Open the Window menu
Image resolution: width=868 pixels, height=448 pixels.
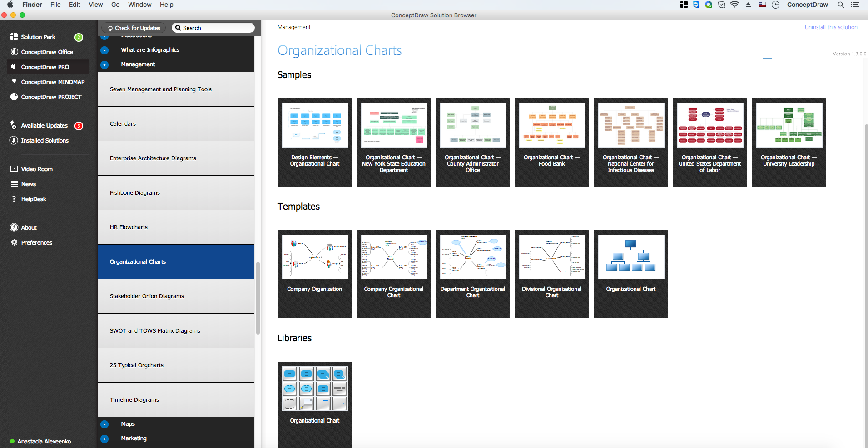(x=139, y=5)
